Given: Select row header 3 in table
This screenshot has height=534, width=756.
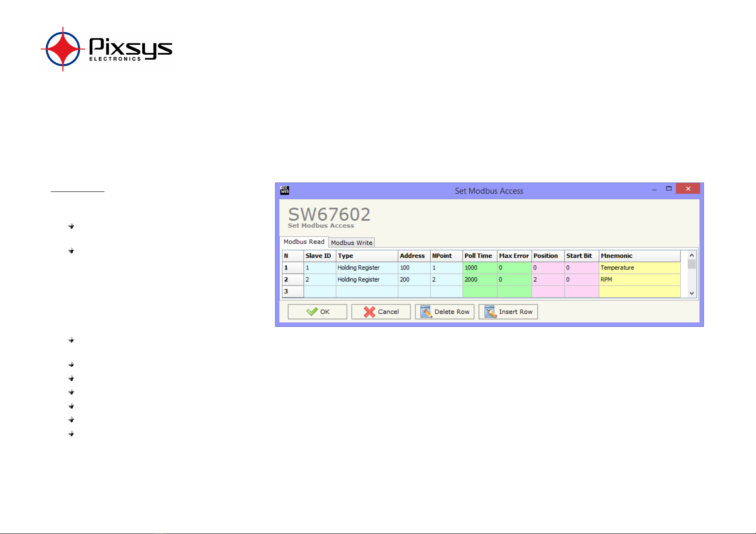Looking at the screenshot, I should (293, 291).
